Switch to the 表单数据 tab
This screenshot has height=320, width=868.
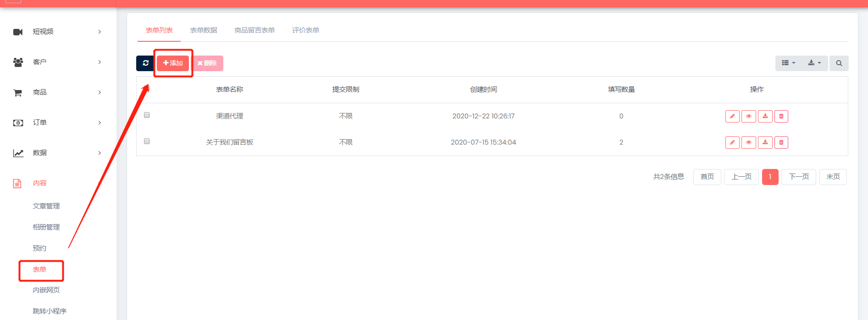204,30
